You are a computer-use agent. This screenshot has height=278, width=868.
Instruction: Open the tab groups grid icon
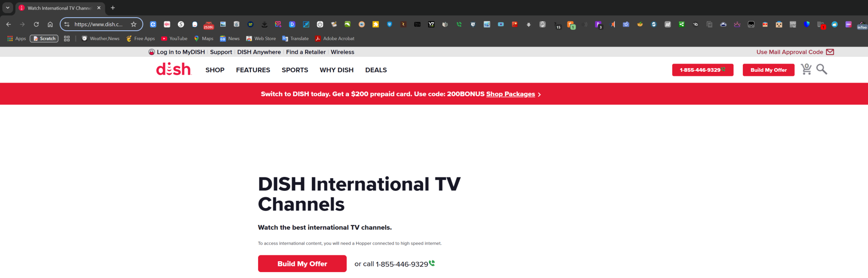(x=67, y=38)
